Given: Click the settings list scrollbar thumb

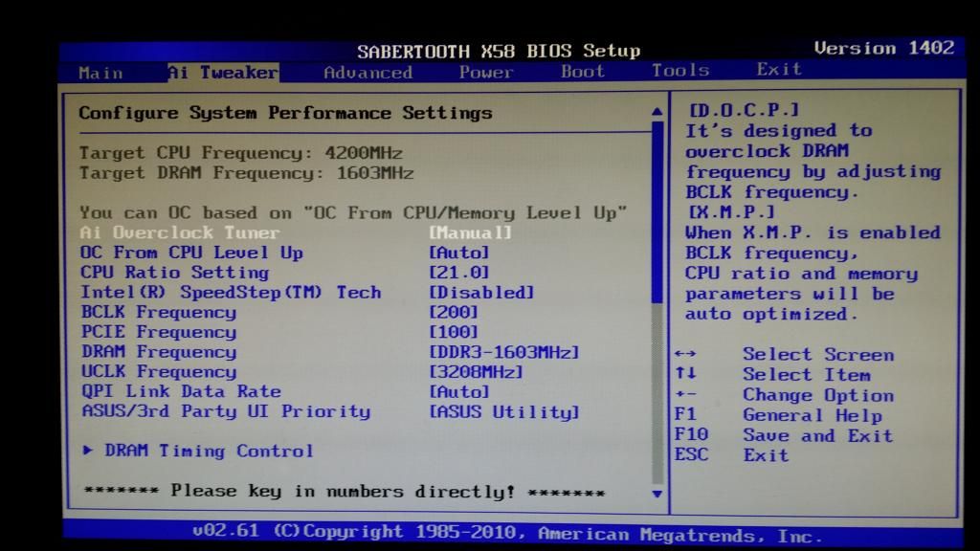Looking at the screenshot, I should tap(657, 212).
